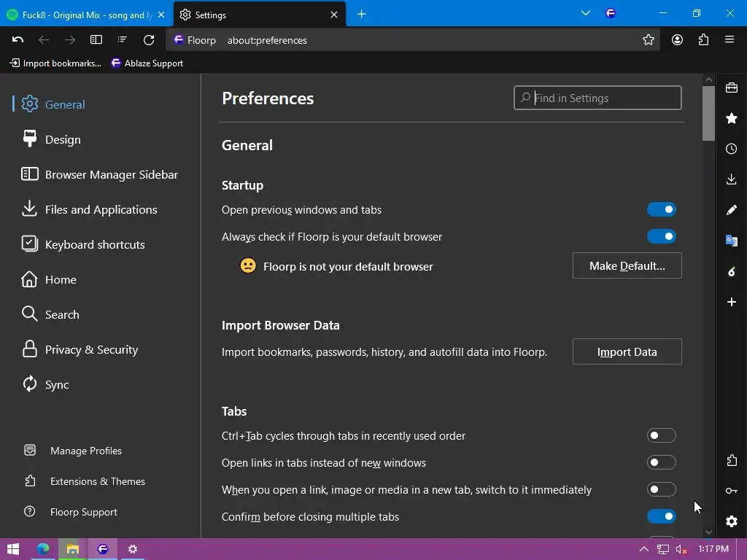Open Floorp Support link
This screenshot has height=560, width=747.
71,512
